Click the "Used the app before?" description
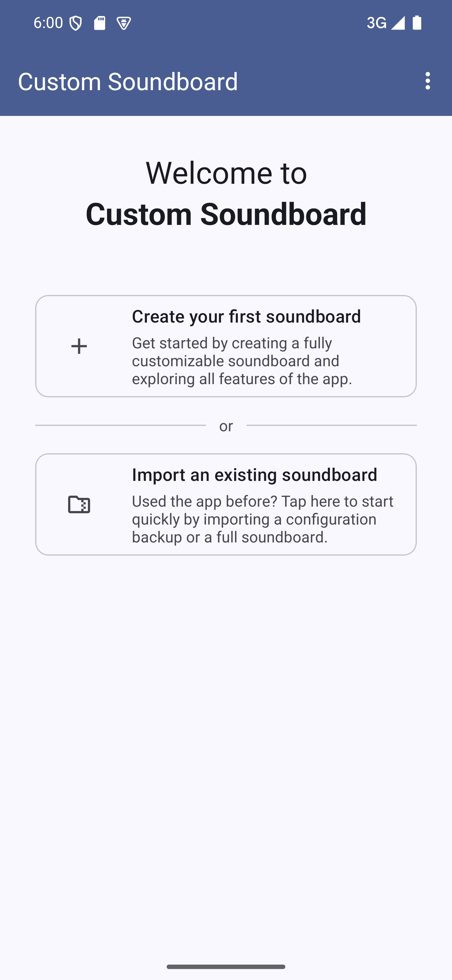Viewport: 452px width, 980px height. coord(262,519)
